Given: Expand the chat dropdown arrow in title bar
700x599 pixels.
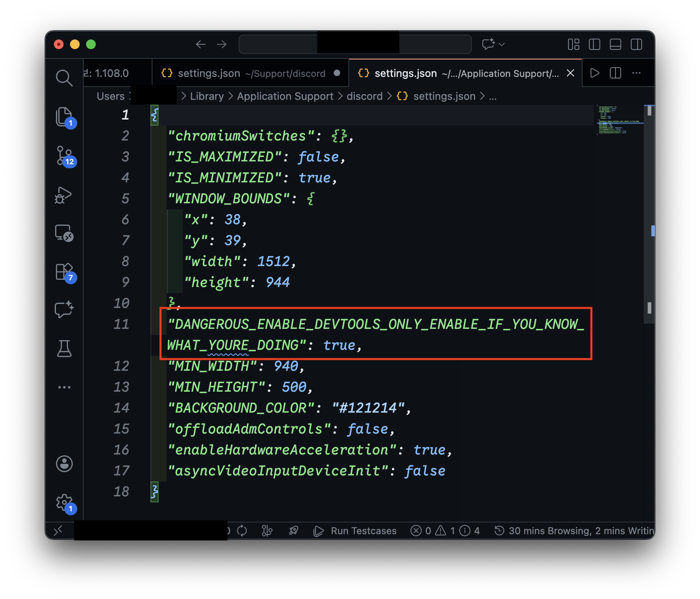Looking at the screenshot, I should [x=502, y=44].
